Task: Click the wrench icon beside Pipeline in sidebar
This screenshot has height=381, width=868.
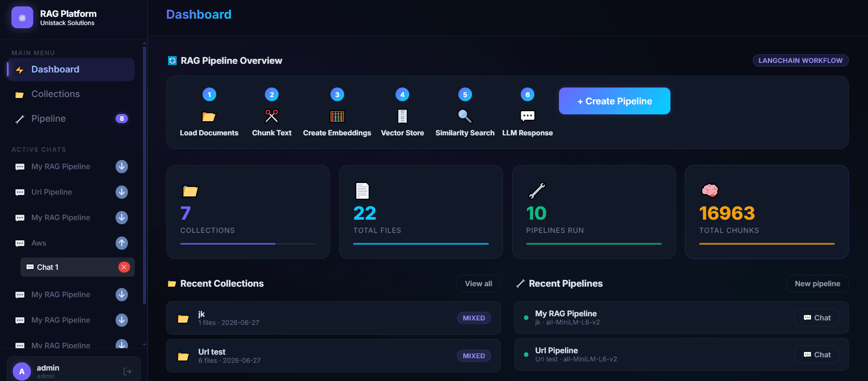Action: 20,119
